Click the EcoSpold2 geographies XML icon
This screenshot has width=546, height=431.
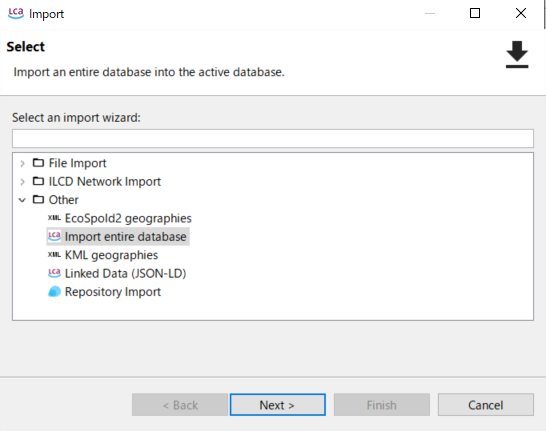pyautogui.click(x=54, y=218)
